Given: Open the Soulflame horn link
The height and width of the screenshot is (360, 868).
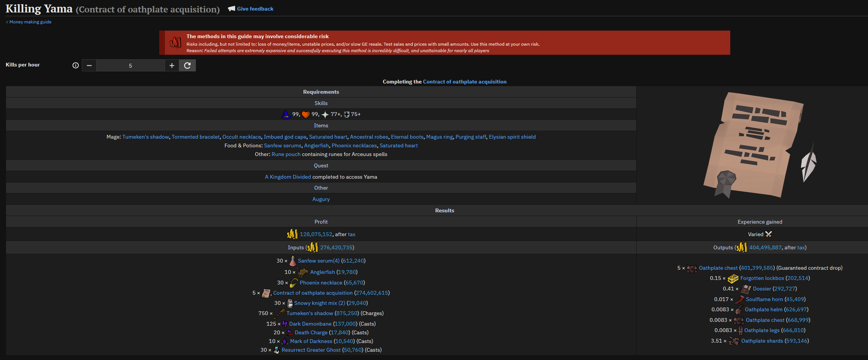Looking at the screenshot, I should click(765, 299).
